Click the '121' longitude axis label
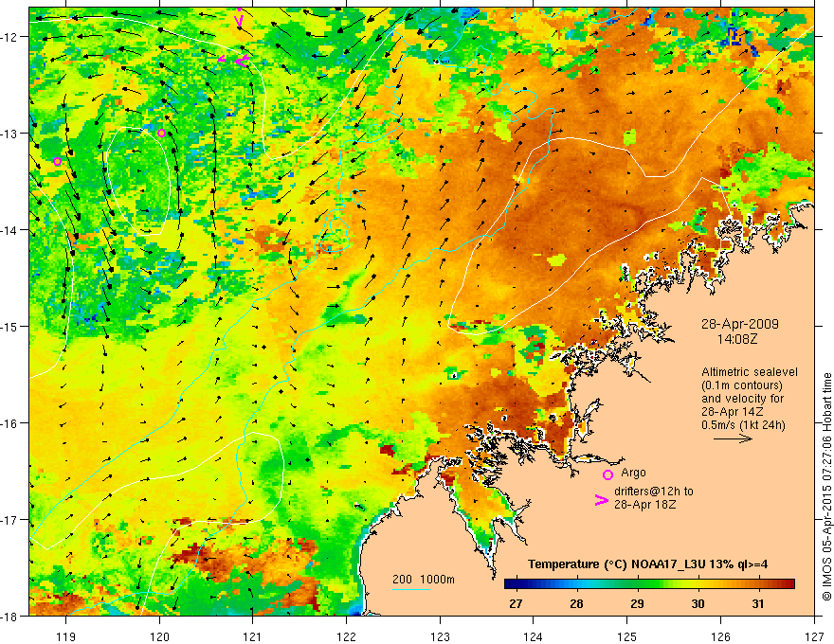Viewport: 834px width, 644px height. click(253, 636)
